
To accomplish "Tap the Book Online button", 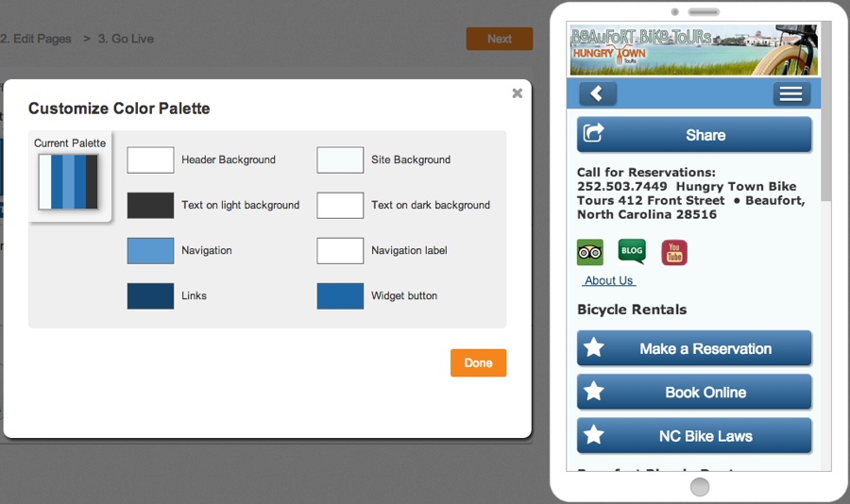I will click(694, 392).
